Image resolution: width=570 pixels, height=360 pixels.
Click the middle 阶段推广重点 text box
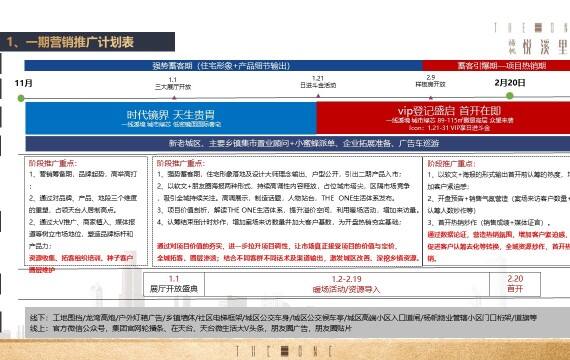pyautogui.click(x=287, y=211)
